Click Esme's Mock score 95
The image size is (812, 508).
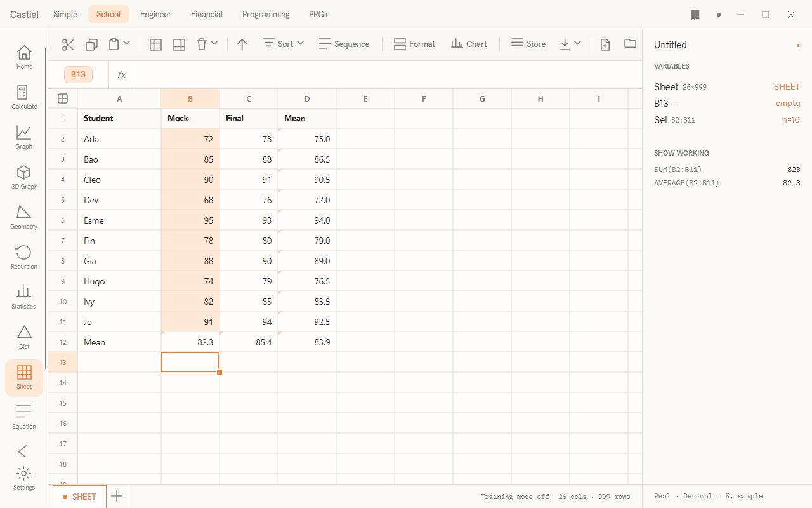pyautogui.click(x=190, y=220)
